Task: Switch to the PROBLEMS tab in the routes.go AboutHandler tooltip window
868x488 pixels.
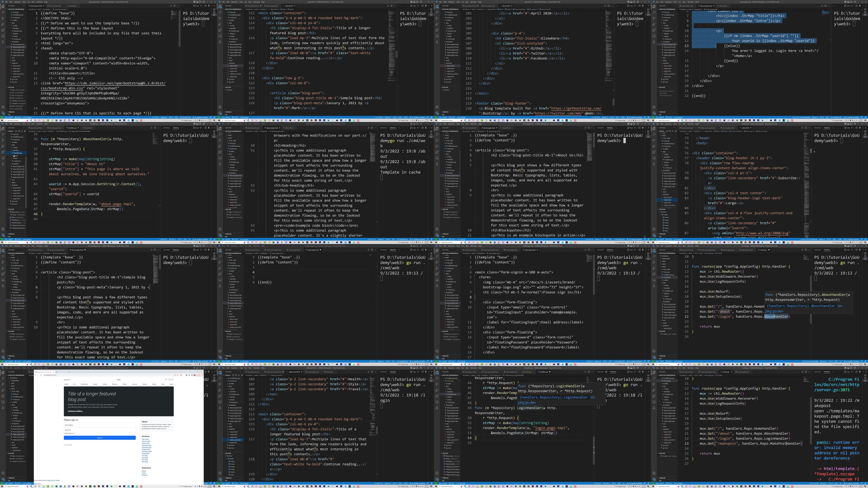Action: tap(818, 250)
